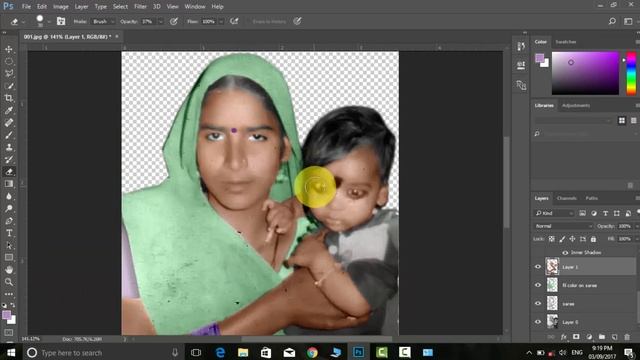Open the eraser Mode dropdown

coord(102,21)
